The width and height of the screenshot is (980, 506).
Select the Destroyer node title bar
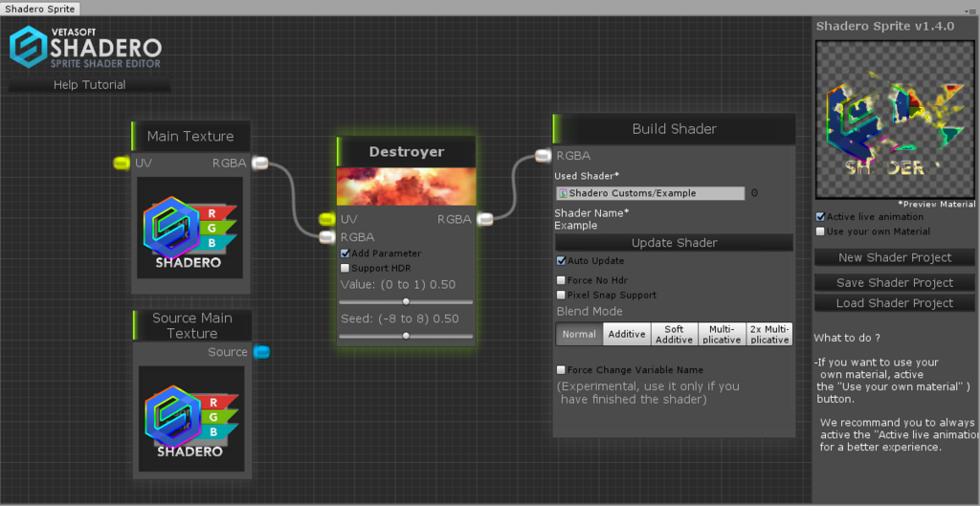(x=406, y=152)
